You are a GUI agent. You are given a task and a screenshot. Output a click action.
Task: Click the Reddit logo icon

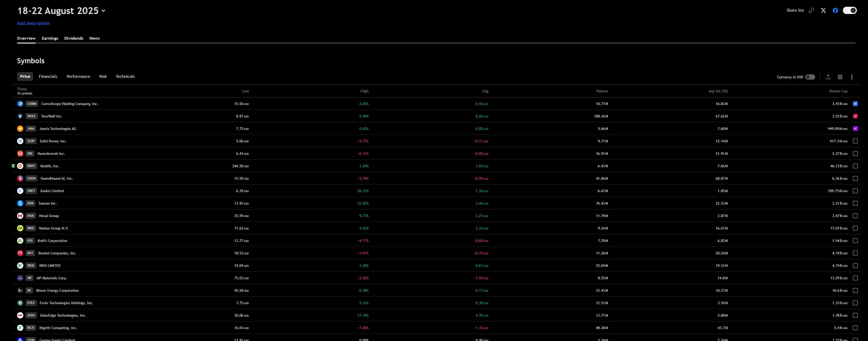(x=20, y=166)
